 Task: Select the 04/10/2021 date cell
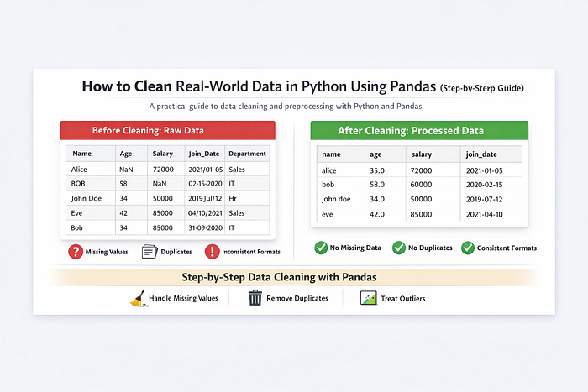click(205, 213)
